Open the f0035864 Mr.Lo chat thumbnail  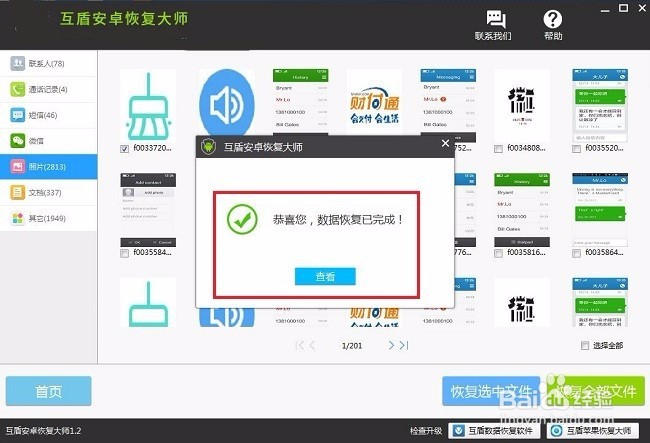[600, 210]
